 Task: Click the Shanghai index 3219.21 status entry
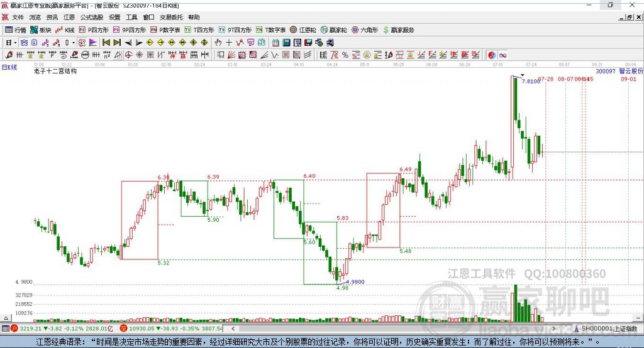[x=65, y=329]
